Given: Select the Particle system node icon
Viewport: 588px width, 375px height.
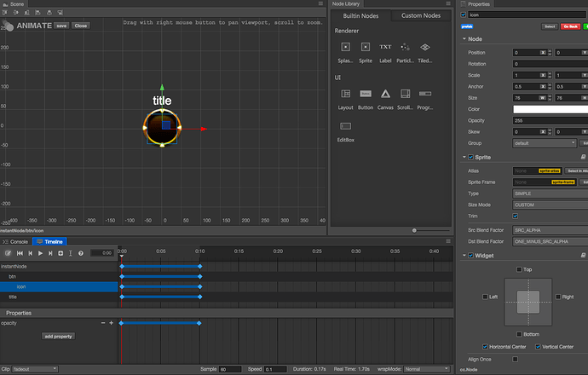Looking at the screenshot, I should (406, 48).
